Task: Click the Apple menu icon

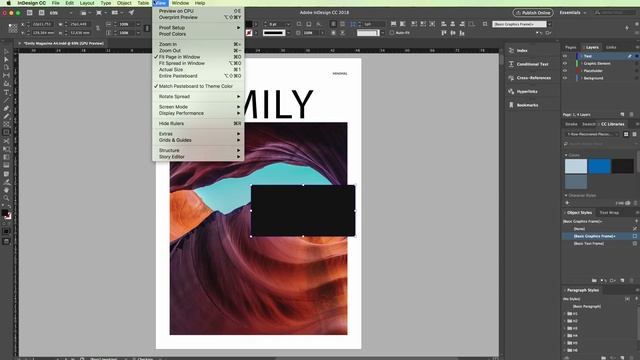Action: pyautogui.click(x=8, y=3)
